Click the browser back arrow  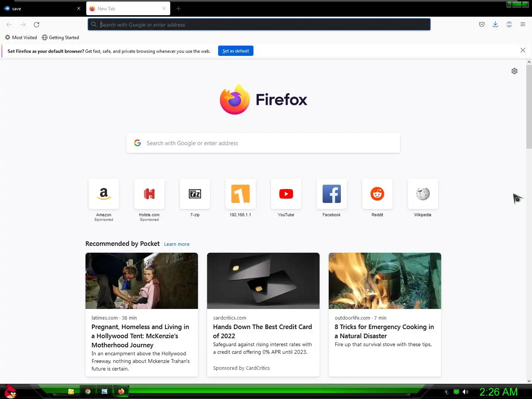click(x=9, y=25)
